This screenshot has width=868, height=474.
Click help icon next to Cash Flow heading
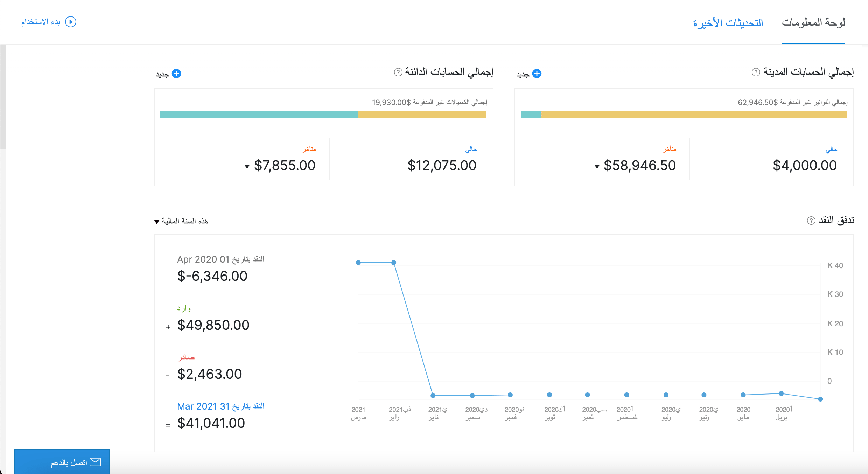point(811,221)
